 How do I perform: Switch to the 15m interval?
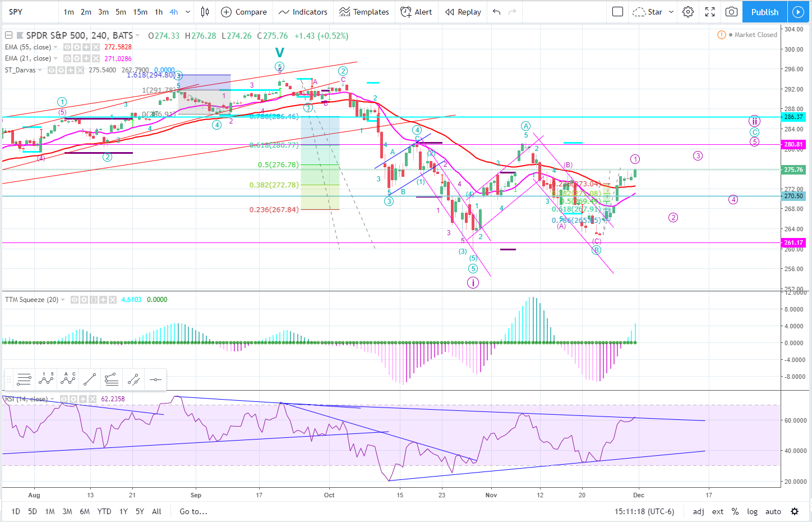[140, 12]
